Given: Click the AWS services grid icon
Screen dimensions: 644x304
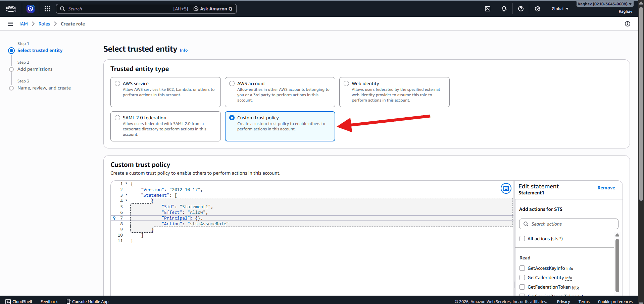Looking at the screenshot, I should point(47,8).
